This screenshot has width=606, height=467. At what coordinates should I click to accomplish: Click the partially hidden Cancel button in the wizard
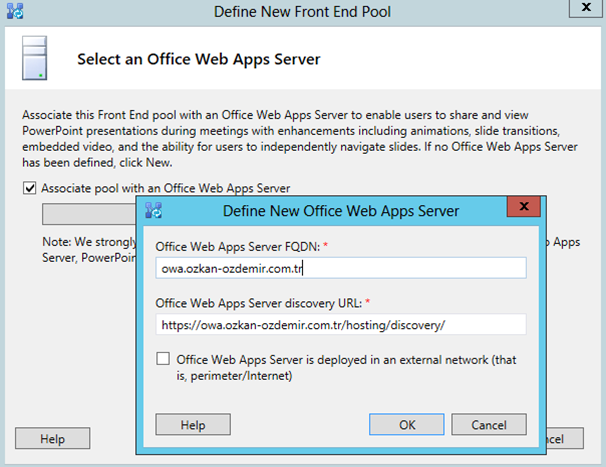click(565, 438)
